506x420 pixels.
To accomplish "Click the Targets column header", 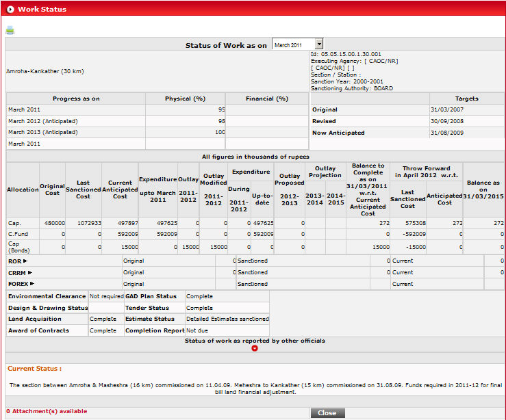I will pyautogui.click(x=466, y=99).
